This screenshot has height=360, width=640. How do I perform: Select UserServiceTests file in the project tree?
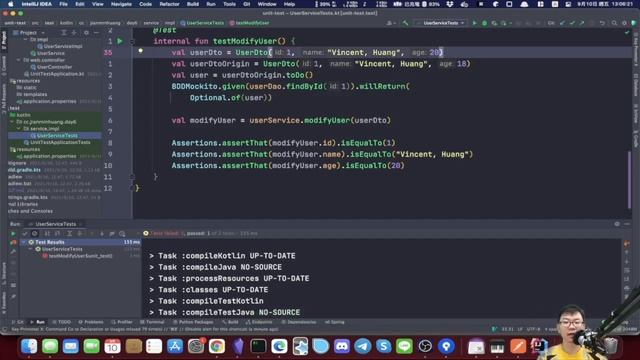coord(55,136)
